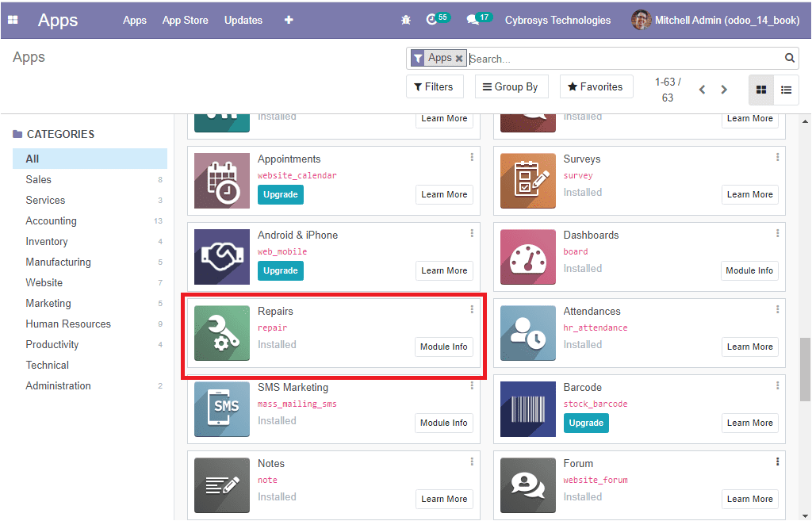Screen dimensions: 812x521
Task: Click the Android & iPhone app icon
Action: tap(222, 257)
